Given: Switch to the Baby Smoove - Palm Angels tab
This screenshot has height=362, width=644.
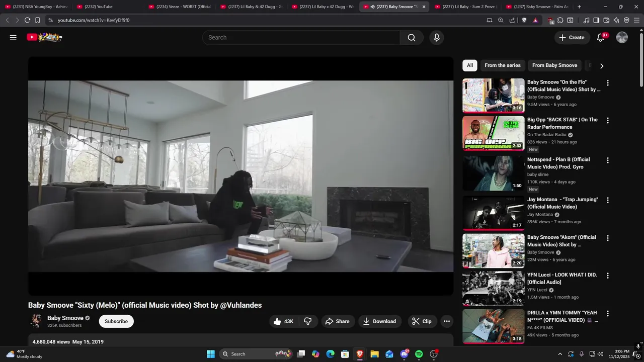Looking at the screenshot, I should click(x=537, y=7).
